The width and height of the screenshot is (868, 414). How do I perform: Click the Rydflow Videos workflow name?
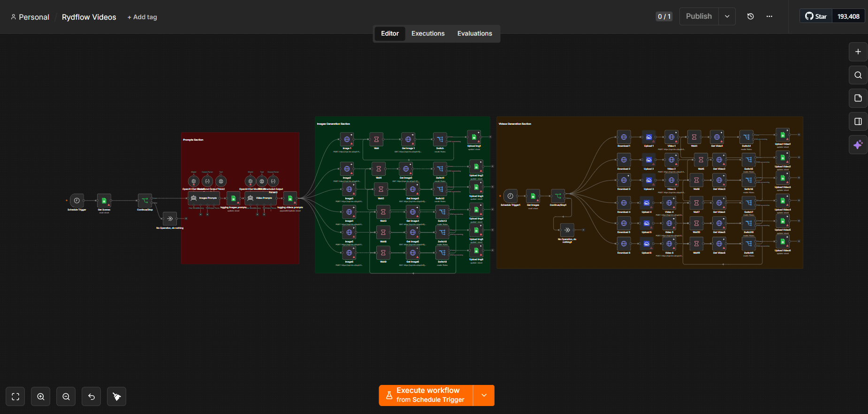click(x=89, y=17)
